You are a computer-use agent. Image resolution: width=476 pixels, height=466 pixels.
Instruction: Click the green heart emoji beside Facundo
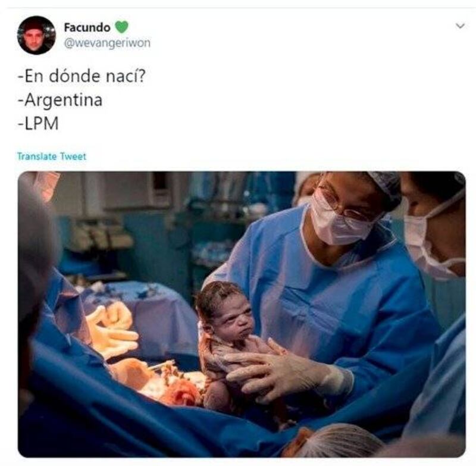(x=121, y=27)
